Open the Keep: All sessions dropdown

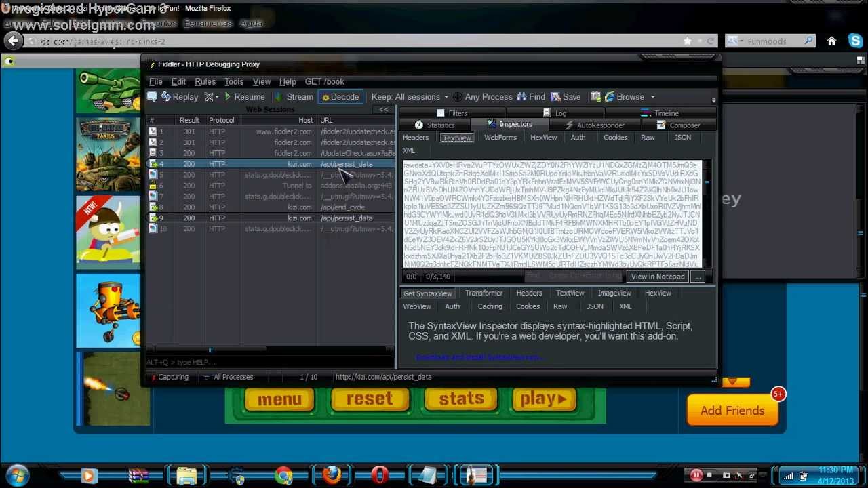(410, 97)
